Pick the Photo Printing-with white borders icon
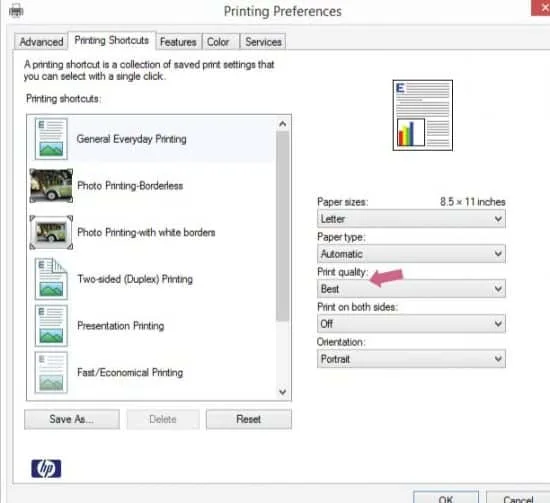Image resolution: width=550 pixels, height=503 pixels. coord(51,232)
